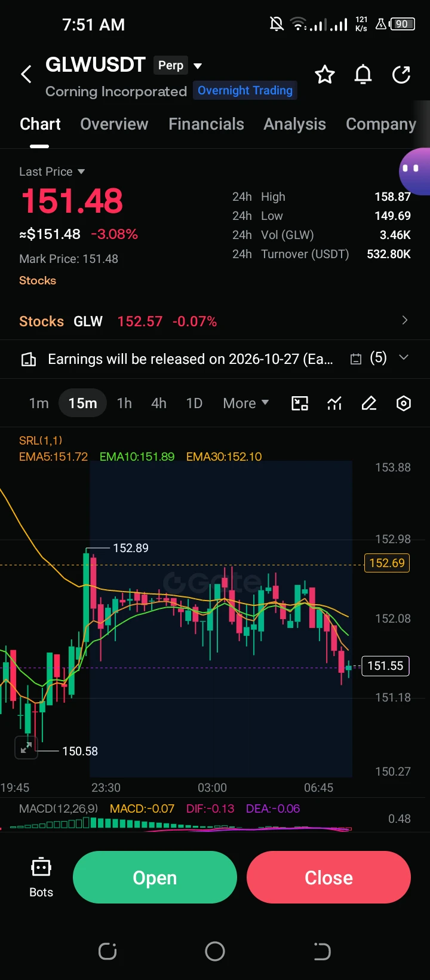Screen dimensions: 430x980
Task: Tap the 24h Vol value 3.46K
Action: [395, 235]
